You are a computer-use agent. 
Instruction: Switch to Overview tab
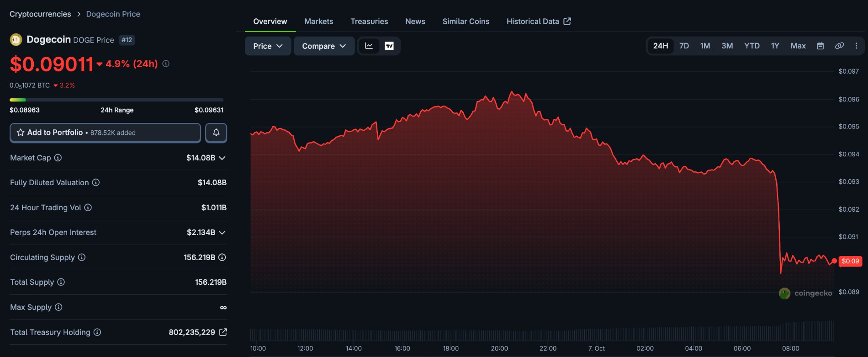tap(270, 21)
